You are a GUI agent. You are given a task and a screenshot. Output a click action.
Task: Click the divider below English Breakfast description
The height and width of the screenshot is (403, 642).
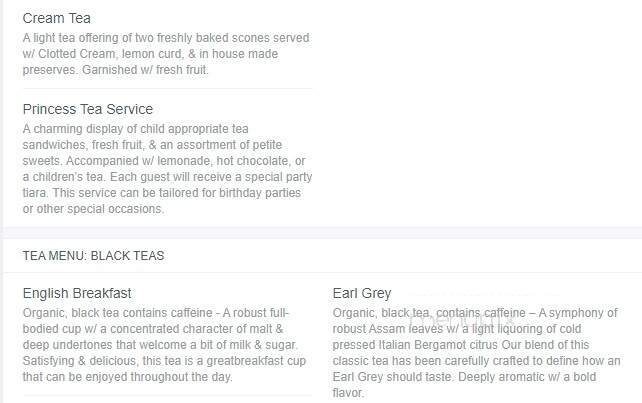click(167, 396)
